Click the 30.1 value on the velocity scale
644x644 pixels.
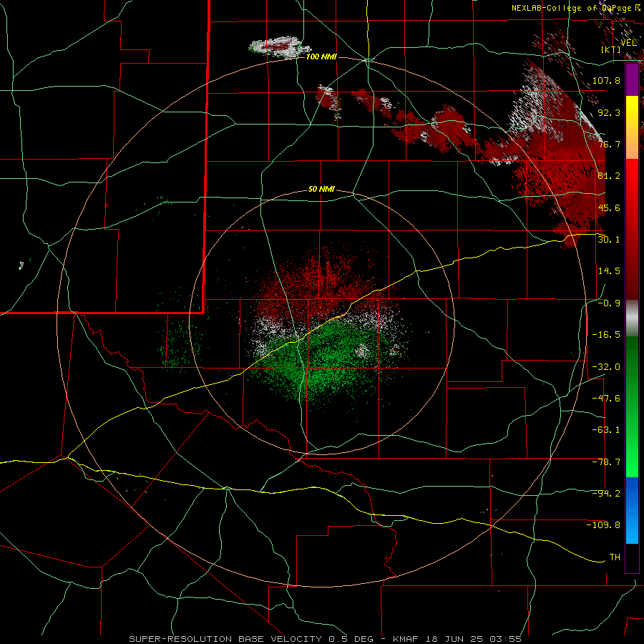[x=609, y=240]
